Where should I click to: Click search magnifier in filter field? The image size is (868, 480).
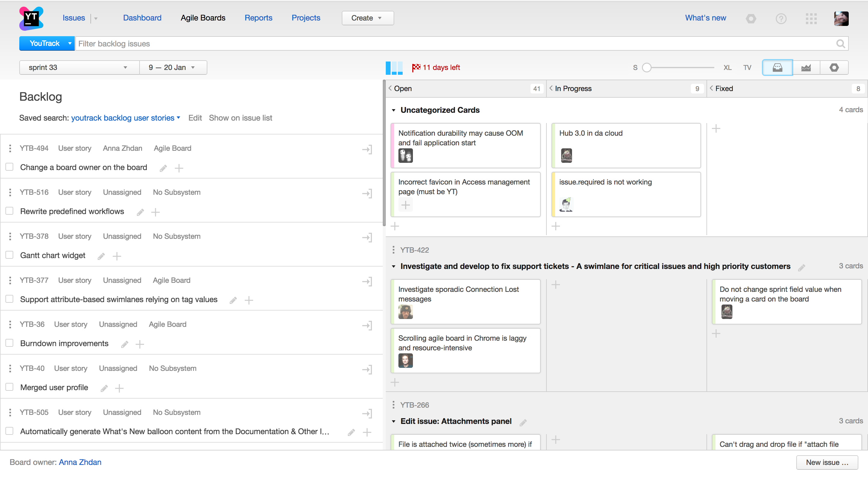841,44
